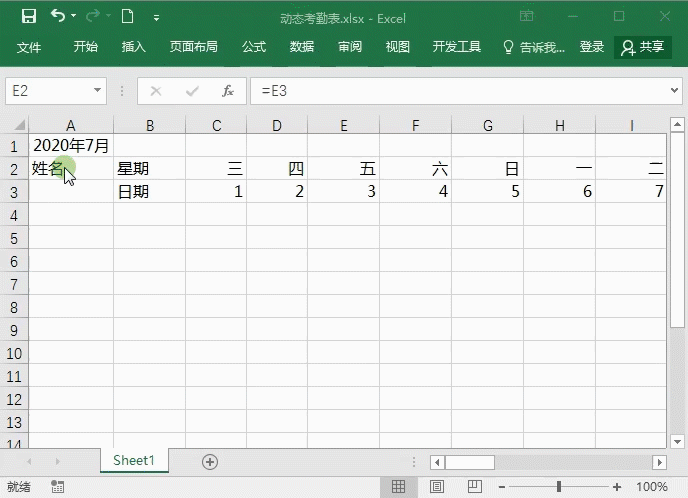The width and height of the screenshot is (688, 498).
Task: Switch to Normal view mode
Action: (x=398, y=487)
